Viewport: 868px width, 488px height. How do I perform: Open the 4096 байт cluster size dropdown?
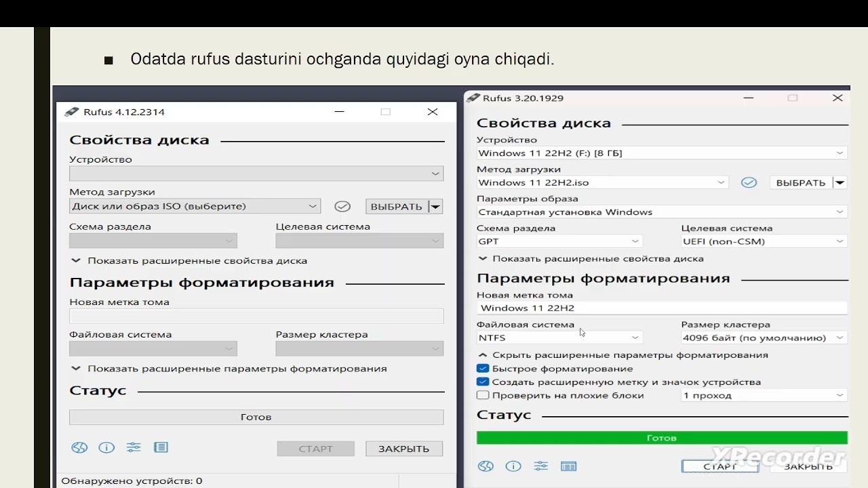(764, 338)
